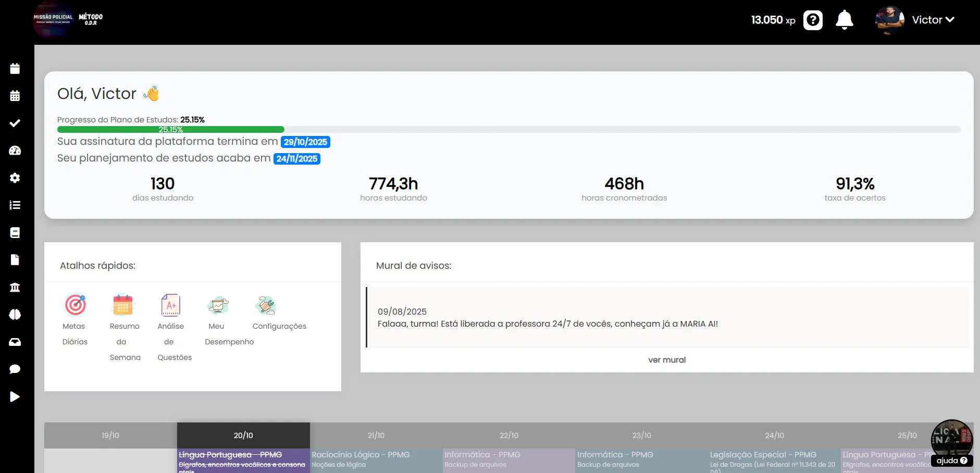980x473 pixels.
Task: Select the 23/10 day column header
Action: click(x=642, y=435)
